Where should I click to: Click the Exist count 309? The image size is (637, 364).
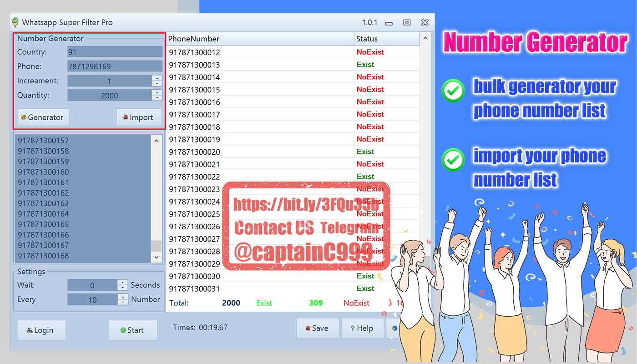pos(316,303)
